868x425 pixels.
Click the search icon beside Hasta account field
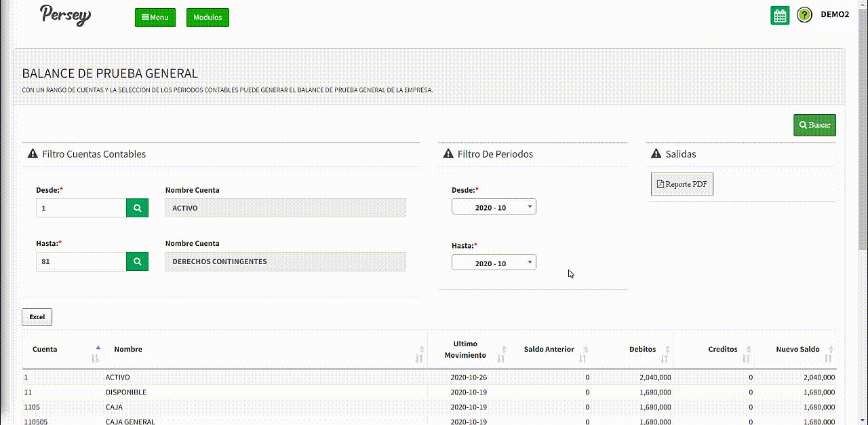(x=137, y=261)
